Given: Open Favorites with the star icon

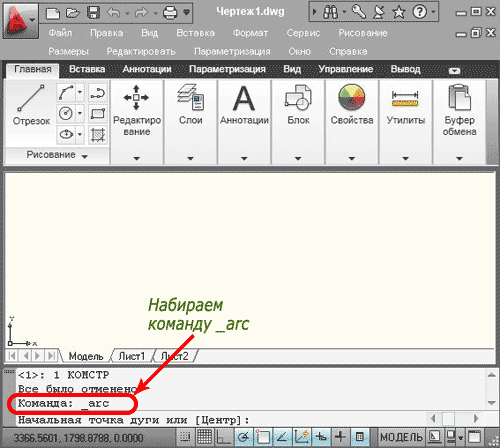Looking at the screenshot, I should (399, 13).
